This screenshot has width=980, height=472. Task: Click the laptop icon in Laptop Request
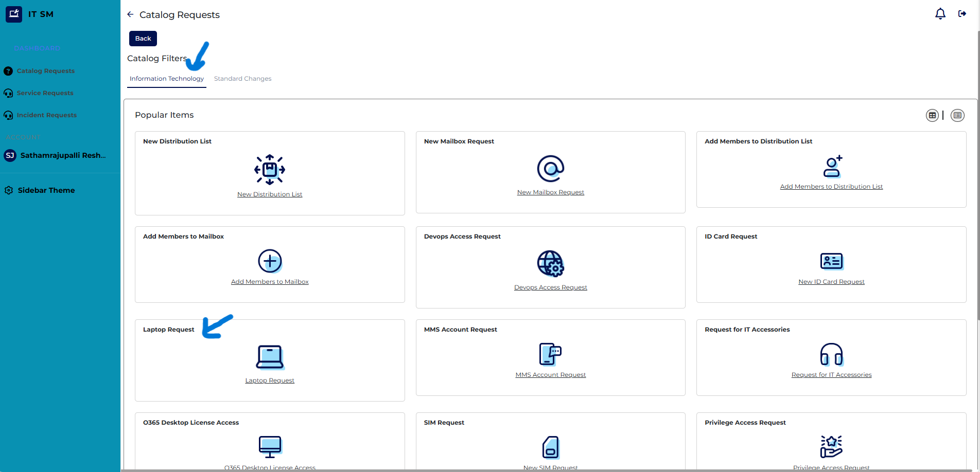[x=270, y=357]
